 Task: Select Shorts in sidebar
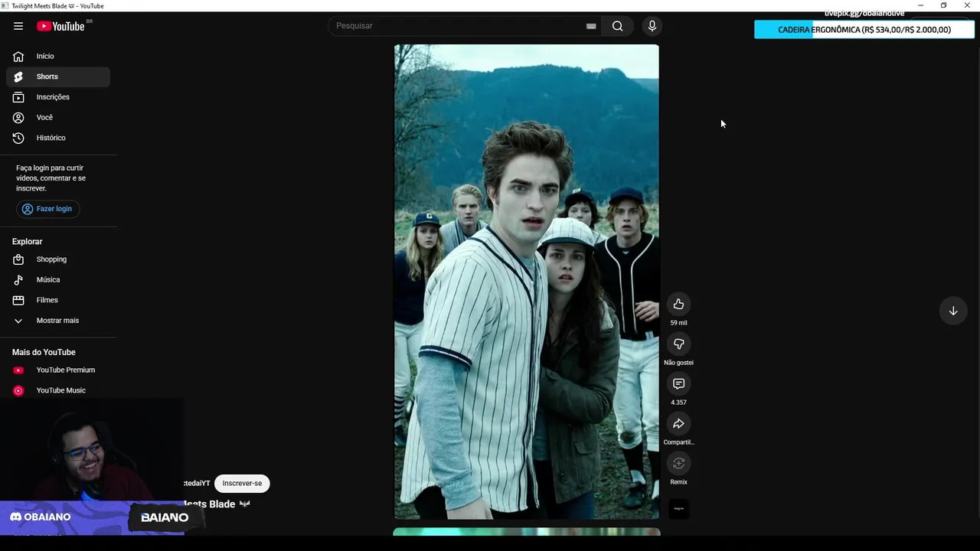pyautogui.click(x=58, y=77)
